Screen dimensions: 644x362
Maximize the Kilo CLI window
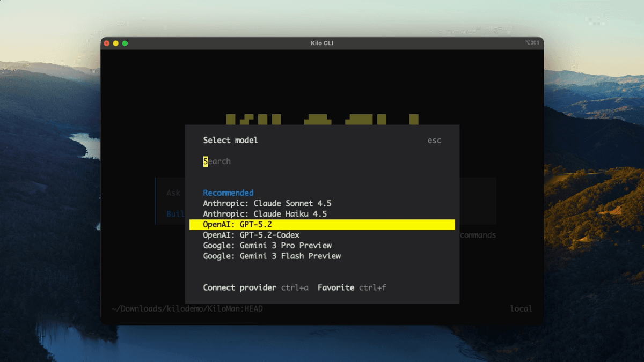tap(125, 43)
